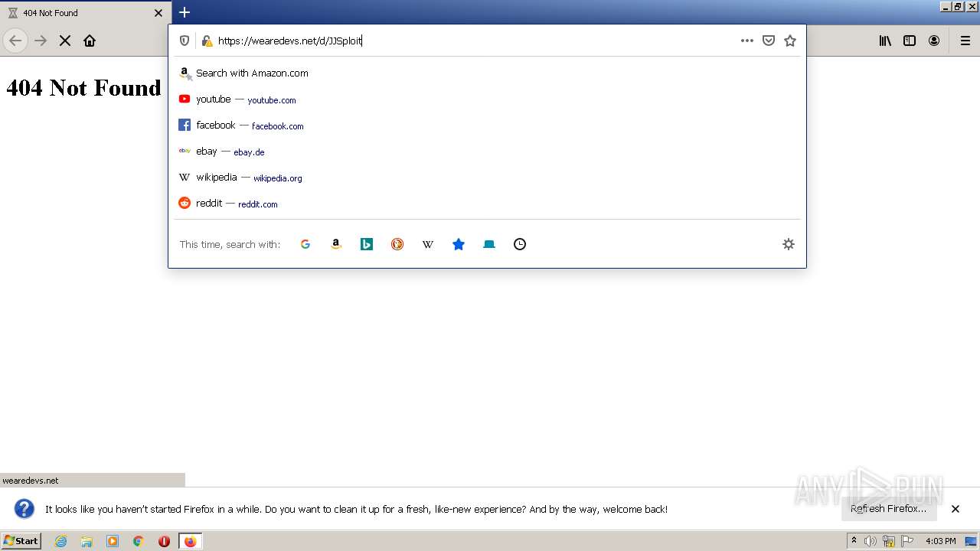This screenshot has height=551, width=980.
Task: Select the ebay.de suggestion
Action: [x=487, y=152]
